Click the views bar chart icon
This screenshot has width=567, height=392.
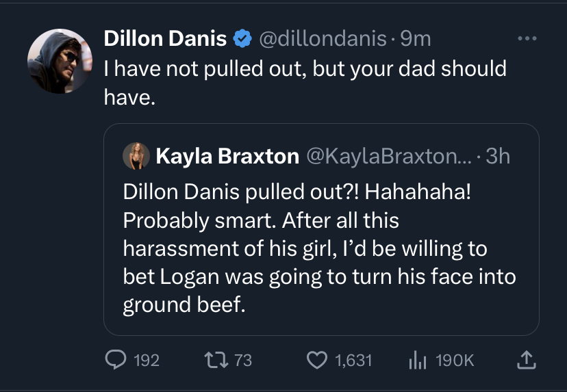point(418,360)
